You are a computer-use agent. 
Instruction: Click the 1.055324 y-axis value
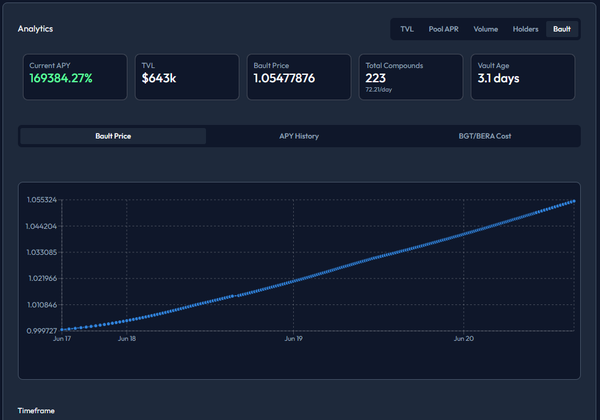coord(42,201)
